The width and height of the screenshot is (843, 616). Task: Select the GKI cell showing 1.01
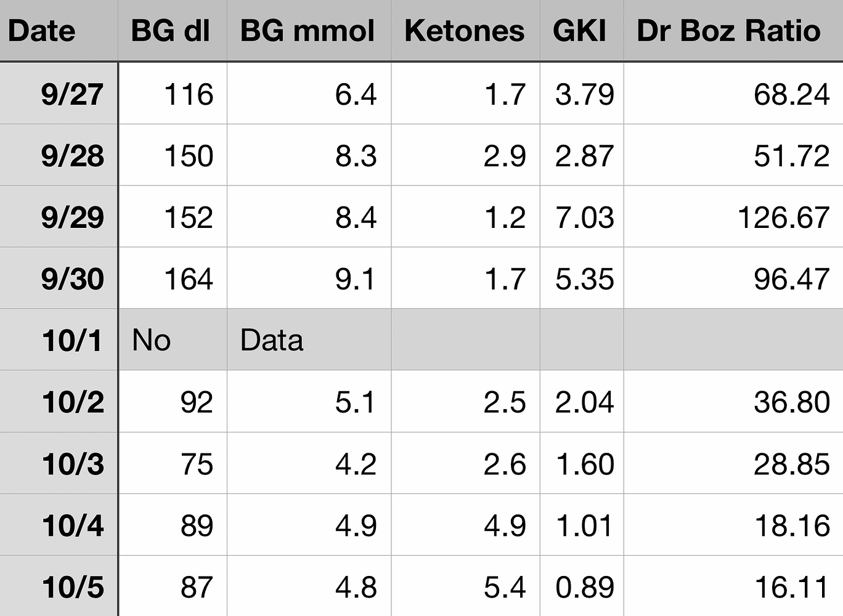582,525
